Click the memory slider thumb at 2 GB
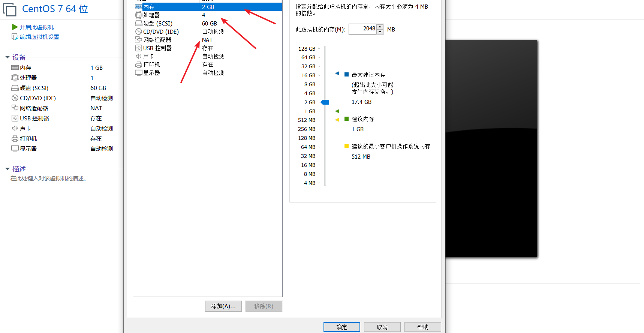 [325, 102]
